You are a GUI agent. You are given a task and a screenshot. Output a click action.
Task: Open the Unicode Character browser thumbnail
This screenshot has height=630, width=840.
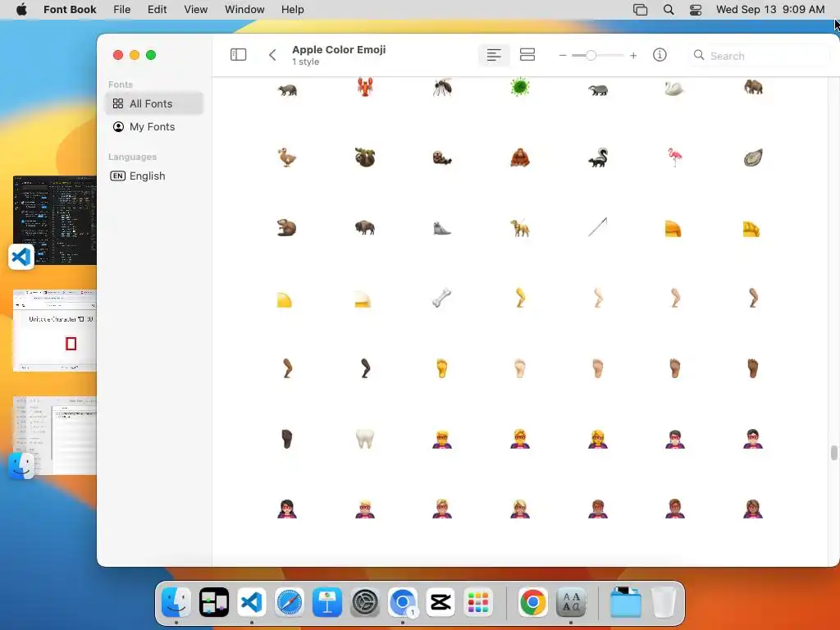[x=55, y=331]
